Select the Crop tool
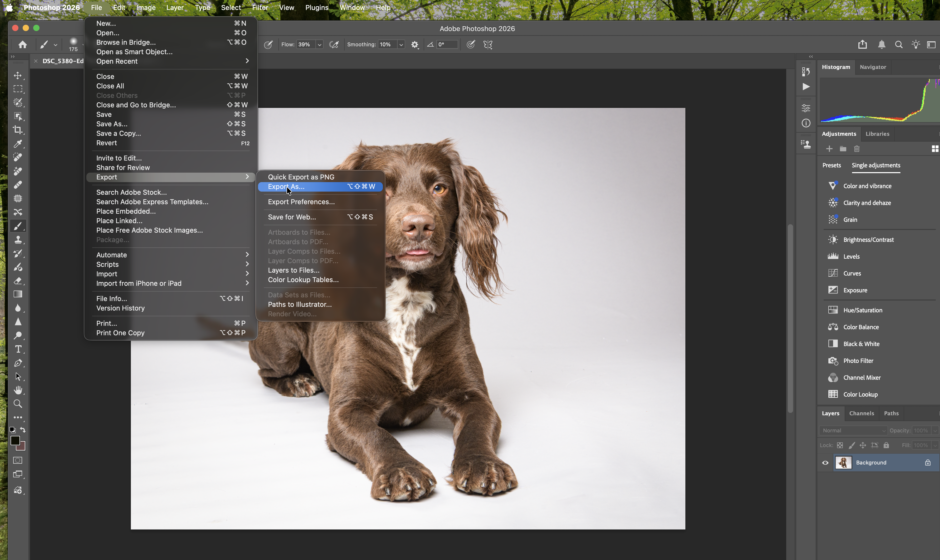This screenshot has width=940, height=560. (x=18, y=130)
